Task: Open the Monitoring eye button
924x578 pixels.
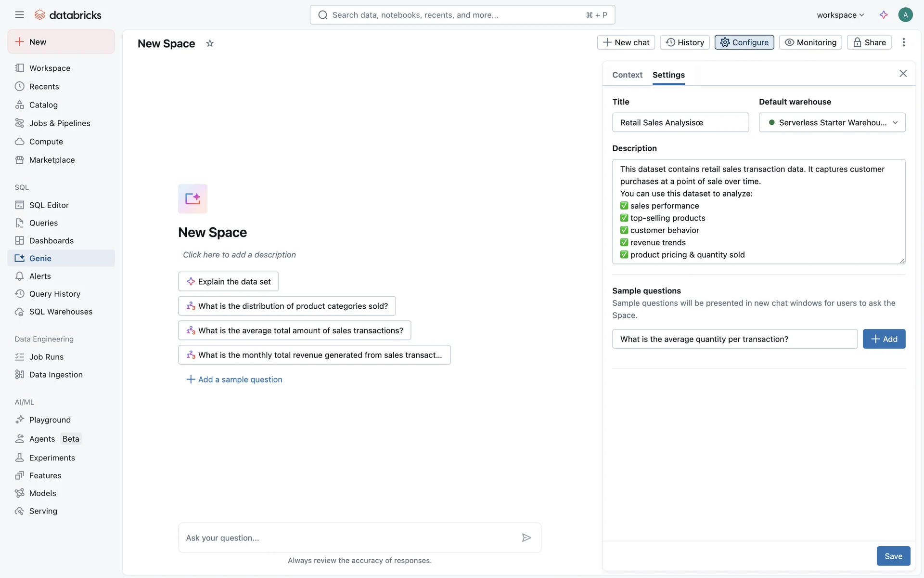Action: coord(810,42)
